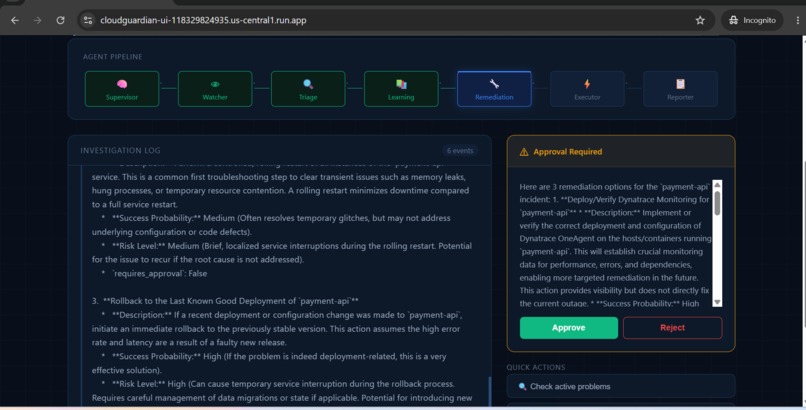Select the Reporter pipeline stage label
The image size is (806, 410).
pyautogui.click(x=680, y=97)
